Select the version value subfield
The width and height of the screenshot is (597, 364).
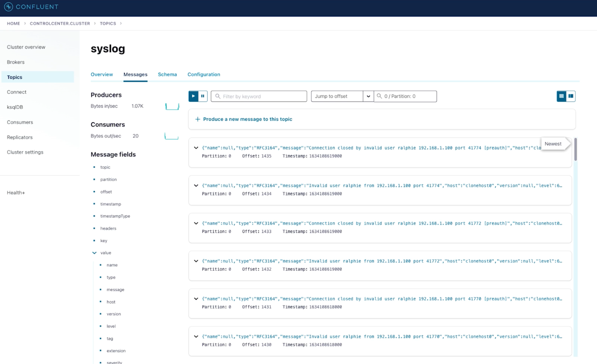coord(113,314)
